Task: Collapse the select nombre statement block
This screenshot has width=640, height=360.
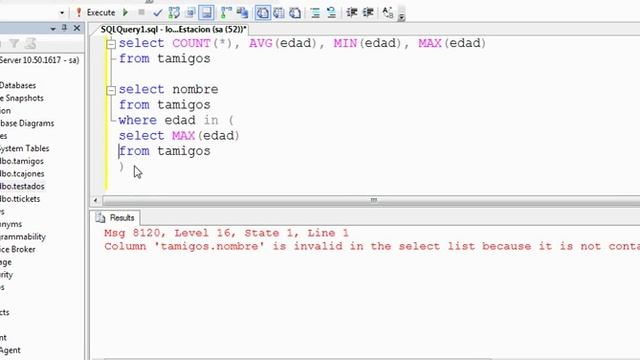Action: 111,90
